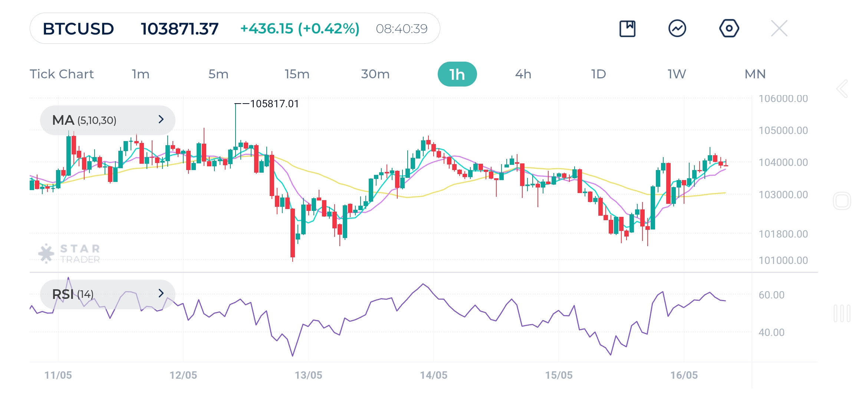Click the BTCUSD symbol label
This screenshot has height=401, width=868.
(78, 28)
